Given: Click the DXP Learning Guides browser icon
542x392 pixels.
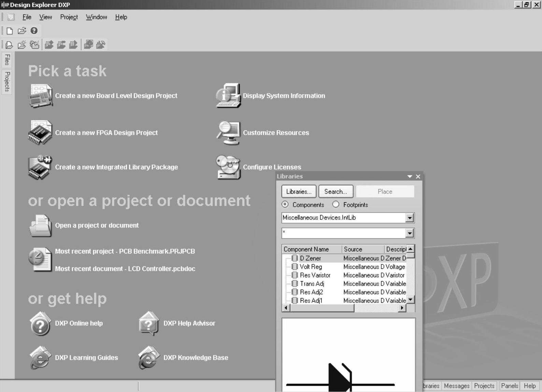Looking at the screenshot, I should [40, 358].
